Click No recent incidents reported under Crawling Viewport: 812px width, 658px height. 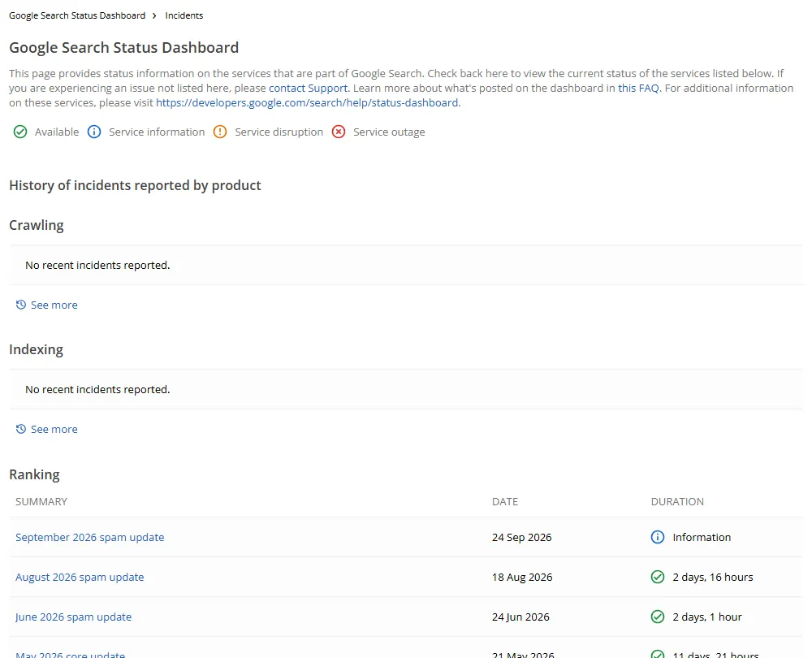click(x=97, y=266)
